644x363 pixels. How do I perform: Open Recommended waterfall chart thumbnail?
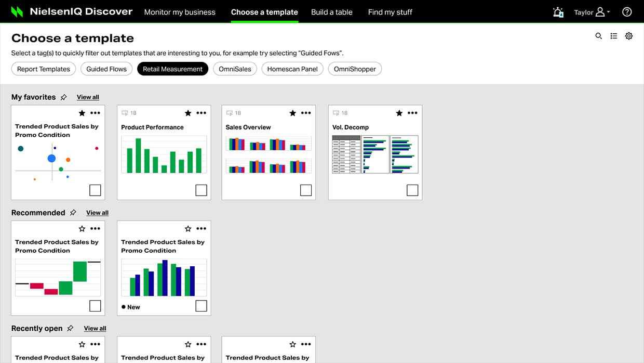58,278
